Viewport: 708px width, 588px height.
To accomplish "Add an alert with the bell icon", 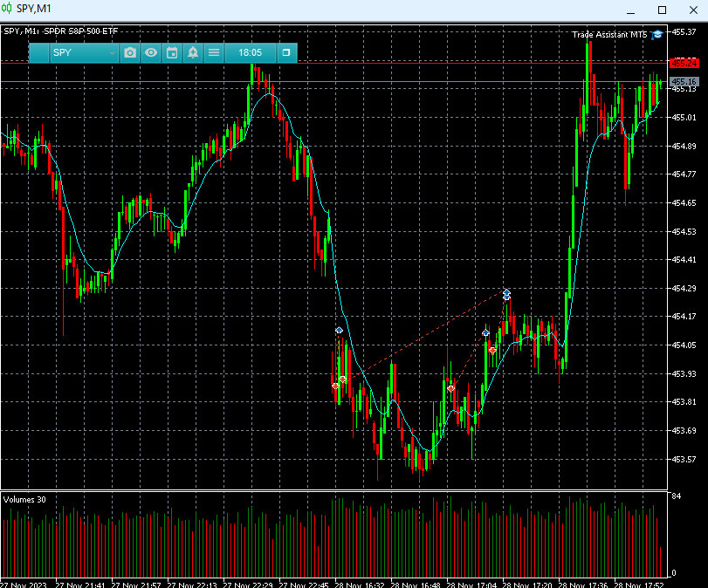I will coord(193,53).
